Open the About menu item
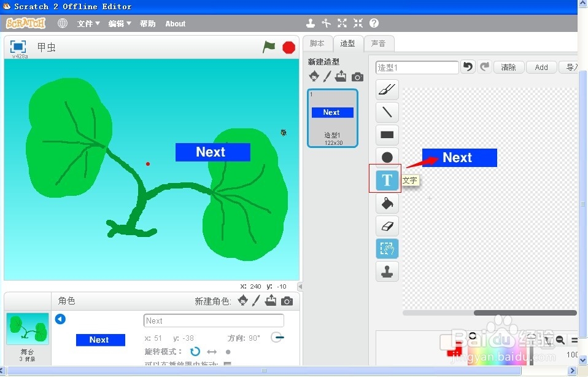 click(x=176, y=23)
